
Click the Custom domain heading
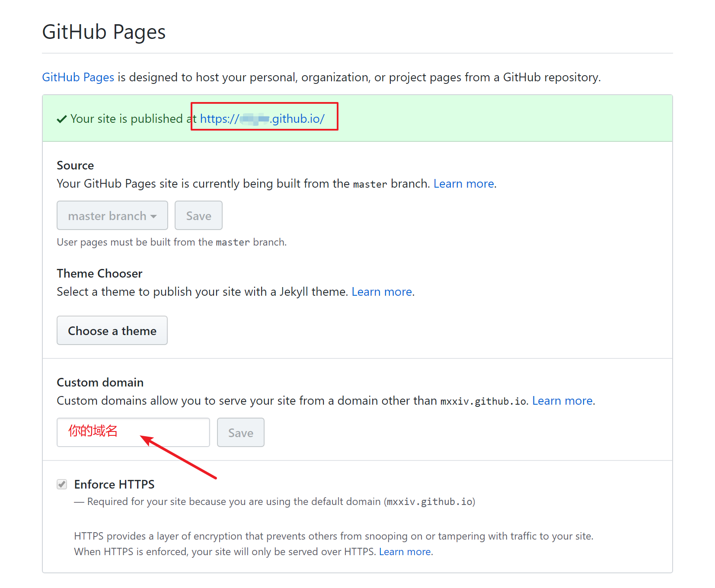coord(100,383)
